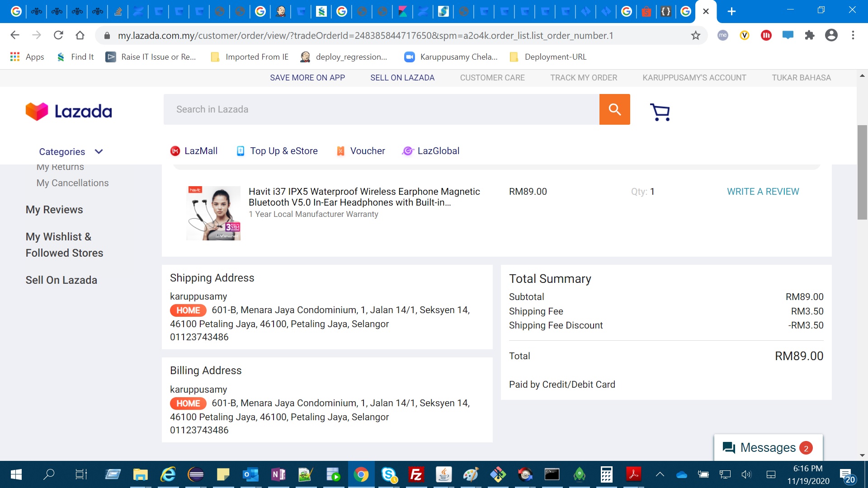Open Raise IT Issue bookmark
Viewport: 868px width, 488px height.
(x=151, y=56)
